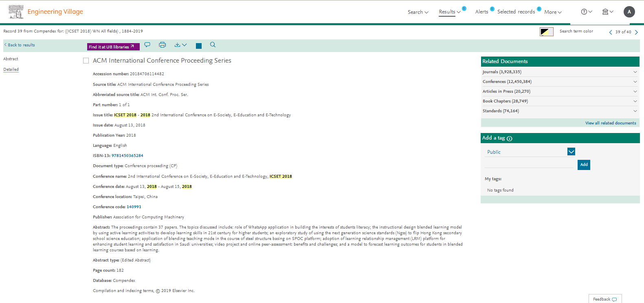Open ISBN-13 9781450365284 link

[x=127, y=156]
